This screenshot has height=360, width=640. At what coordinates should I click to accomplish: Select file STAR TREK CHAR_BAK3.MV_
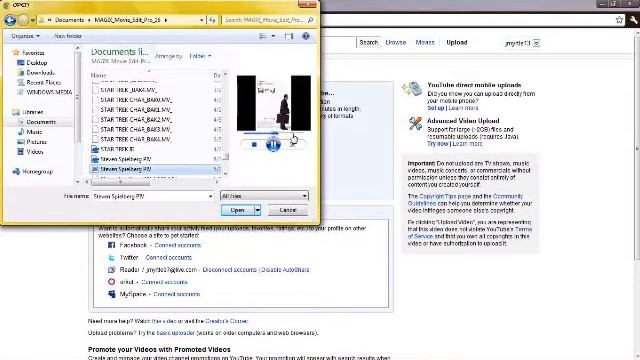tap(136, 129)
